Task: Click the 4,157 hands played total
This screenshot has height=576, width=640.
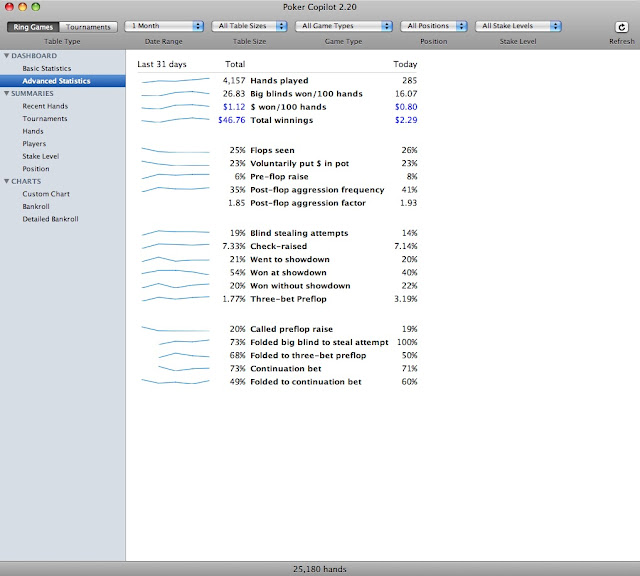Action: [x=234, y=81]
